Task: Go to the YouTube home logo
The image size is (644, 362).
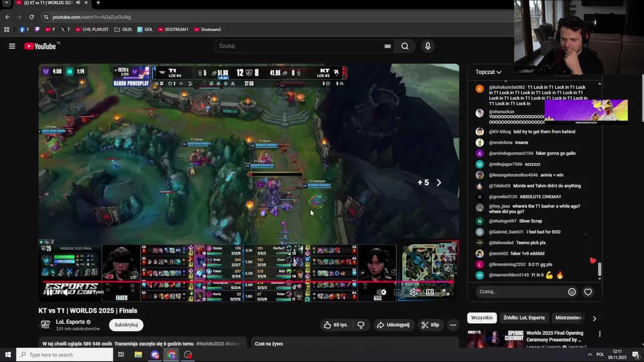Action: coord(40,46)
